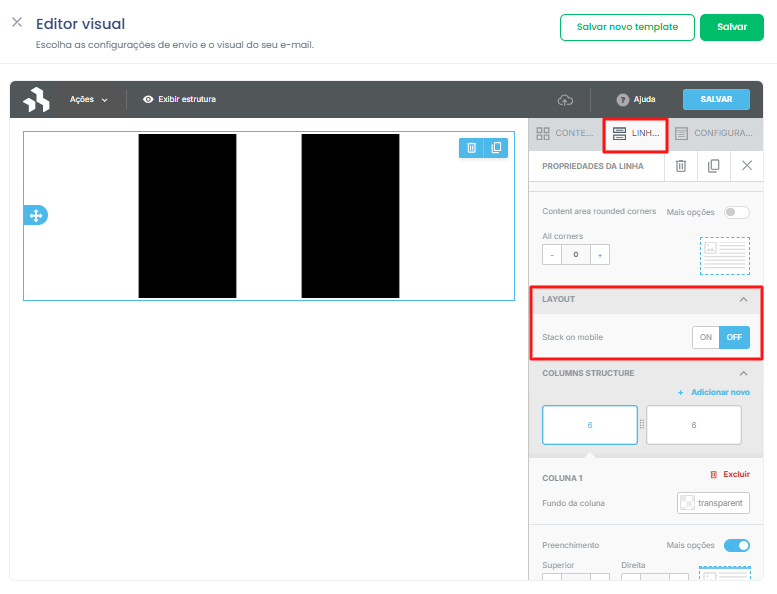Toggle Exibir estrutura eye option
Screen dimensions: 777x594
coord(179,99)
